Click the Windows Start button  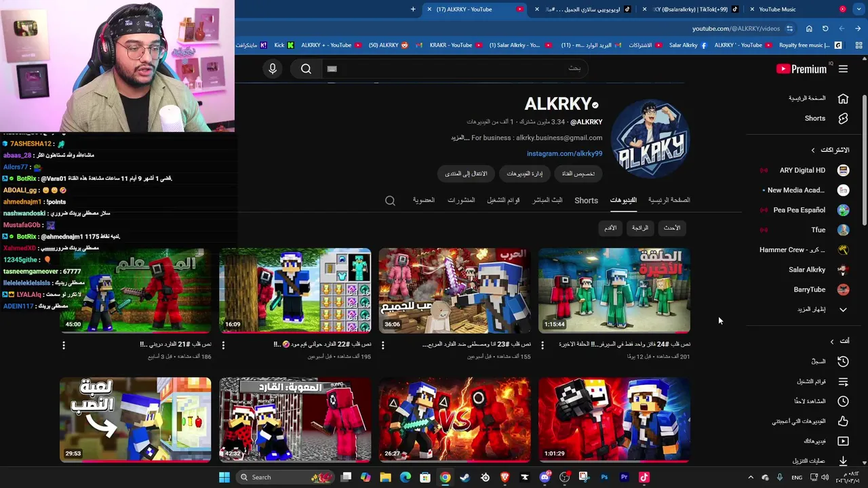pos(224,477)
